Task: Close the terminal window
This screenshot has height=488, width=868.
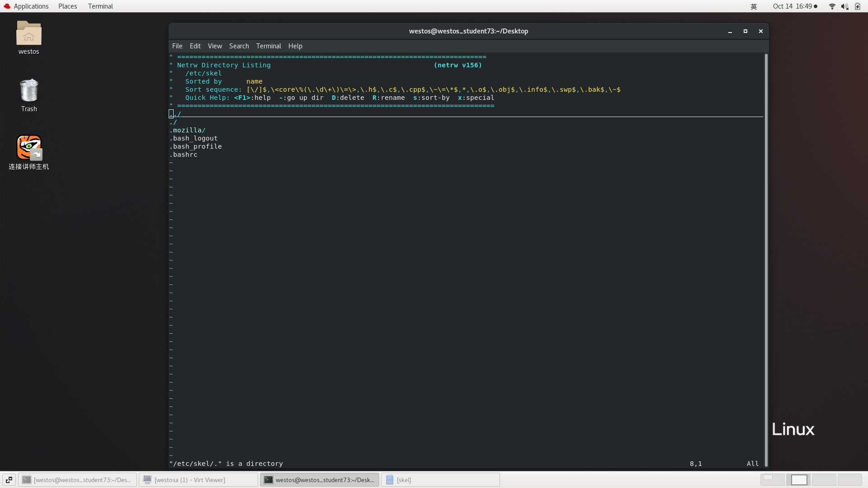Action: [761, 31]
